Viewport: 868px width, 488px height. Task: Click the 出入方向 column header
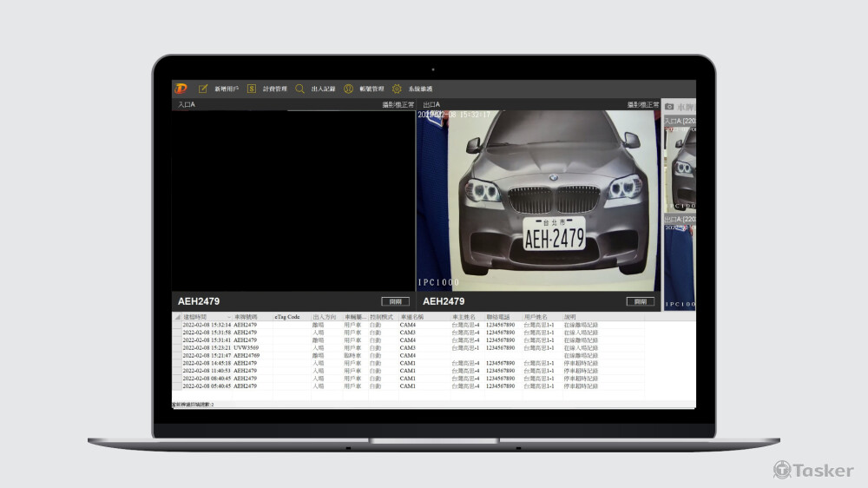(324, 317)
